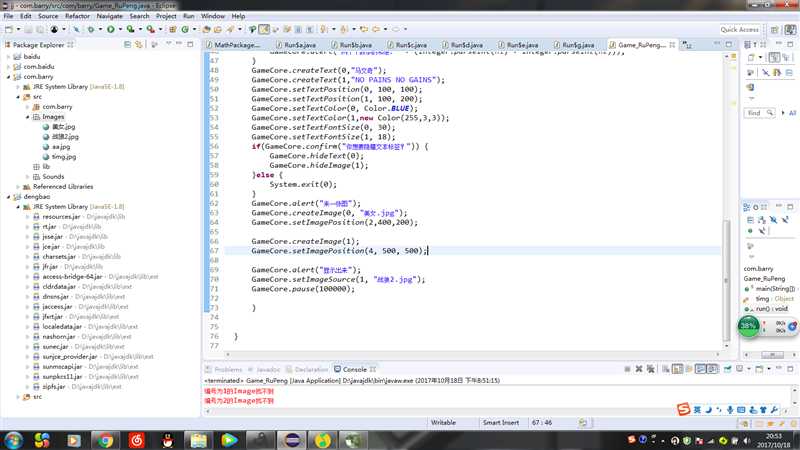Select resources.jar in the library list
The image size is (800, 450).
click(x=60, y=216)
